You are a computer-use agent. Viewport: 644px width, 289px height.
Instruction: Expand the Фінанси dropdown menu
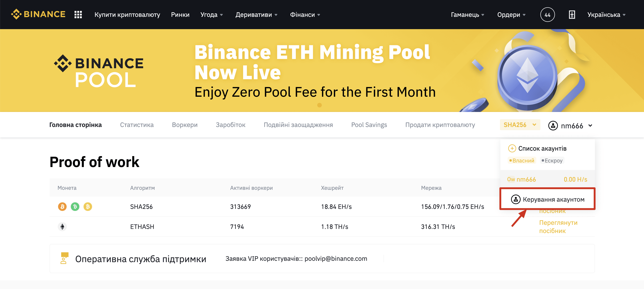tap(305, 15)
